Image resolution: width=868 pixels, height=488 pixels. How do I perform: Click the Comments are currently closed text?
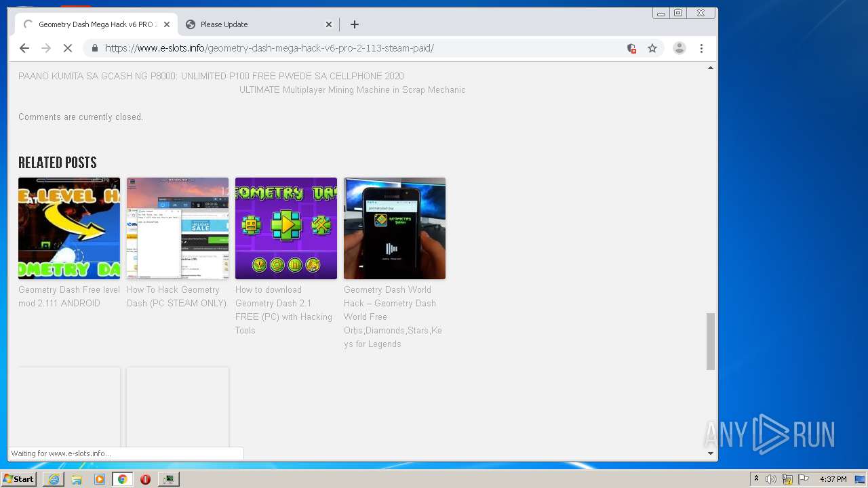coord(81,117)
